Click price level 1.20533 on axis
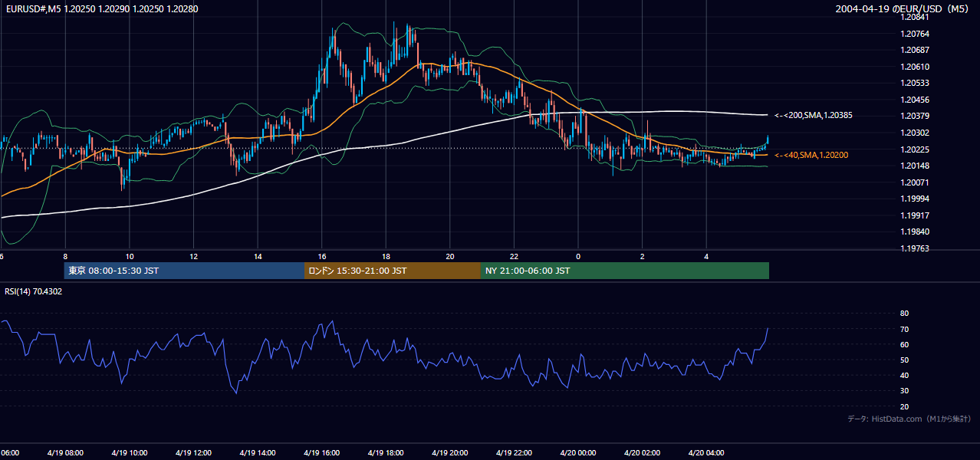The width and height of the screenshot is (980, 460). (x=916, y=83)
